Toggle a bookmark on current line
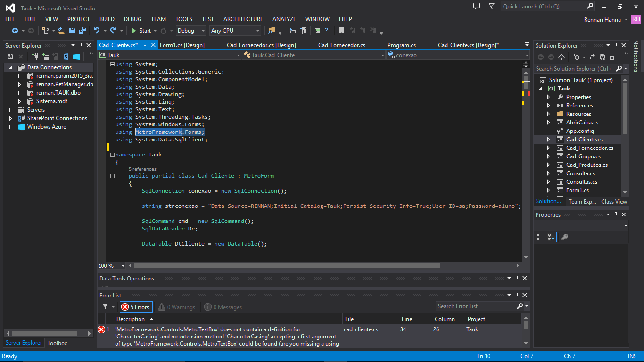Image resolution: width=644 pixels, height=362 pixels. click(x=342, y=31)
